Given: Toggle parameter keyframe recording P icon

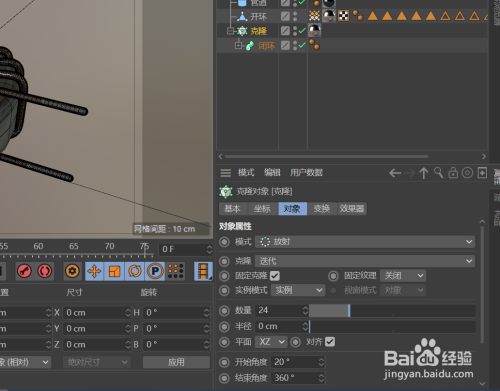Looking at the screenshot, I should [x=155, y=271].
